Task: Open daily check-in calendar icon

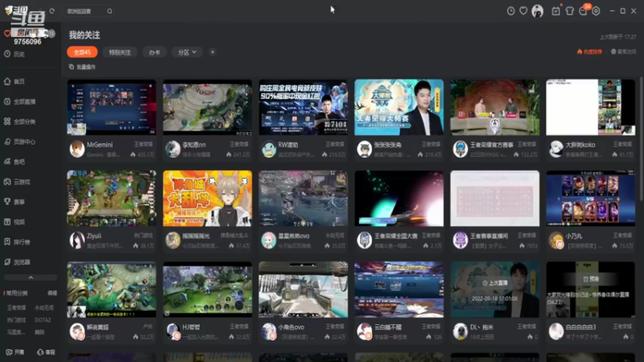Action: coord(555,11)
